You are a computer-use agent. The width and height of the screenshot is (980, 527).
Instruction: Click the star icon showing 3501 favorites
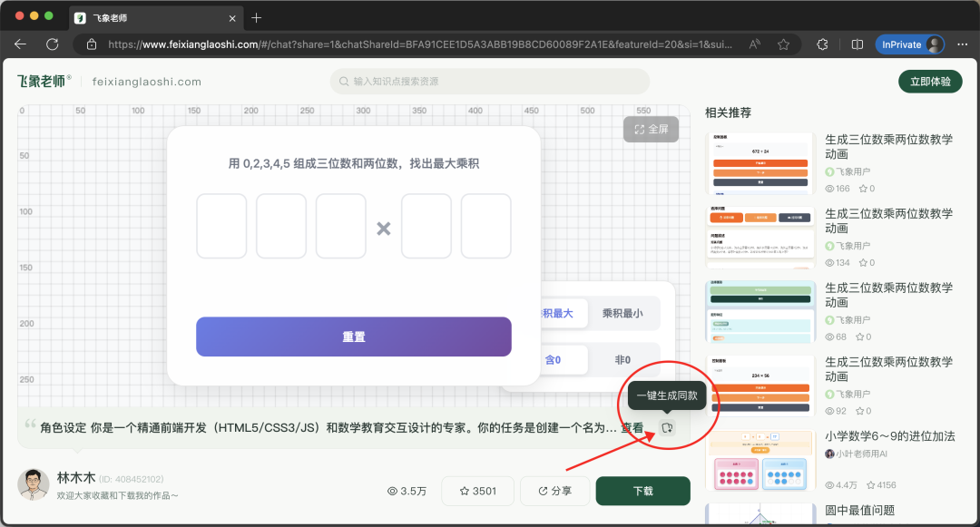point(466,491)
